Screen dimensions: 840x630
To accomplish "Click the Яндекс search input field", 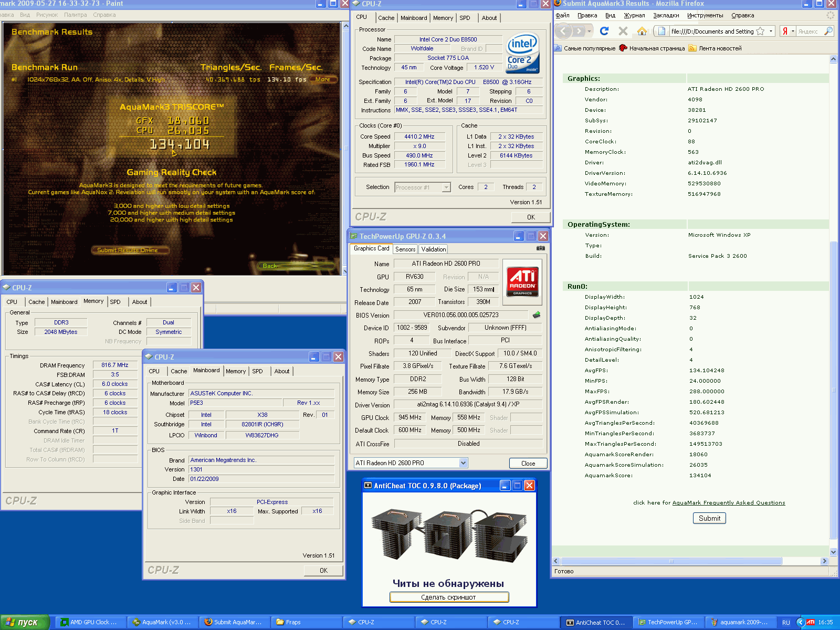I will pos(809,31).
